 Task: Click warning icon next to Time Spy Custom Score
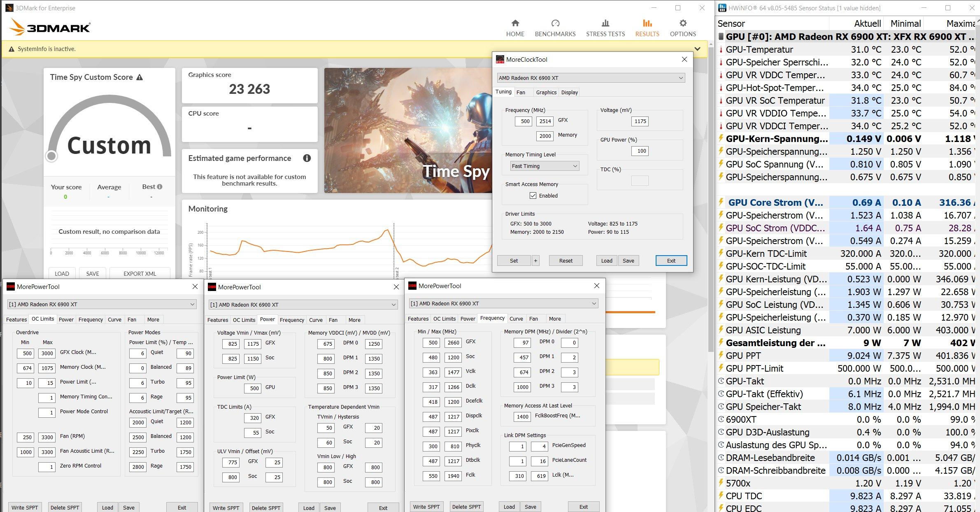pyautogui.click(x=140, y=77)
